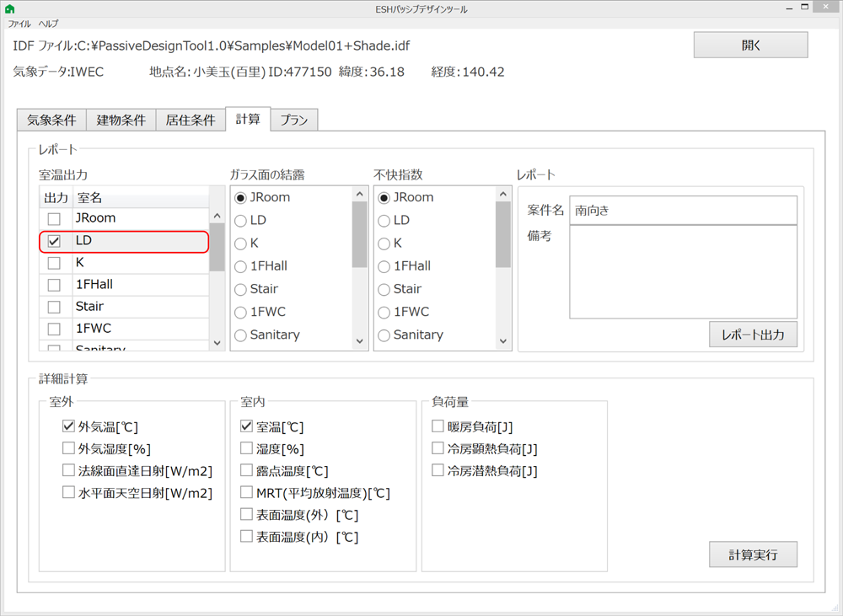Screen dimensions: 843x616
Task: Enable 暖房負荷[J] checkbox
Action: point(438,426)
